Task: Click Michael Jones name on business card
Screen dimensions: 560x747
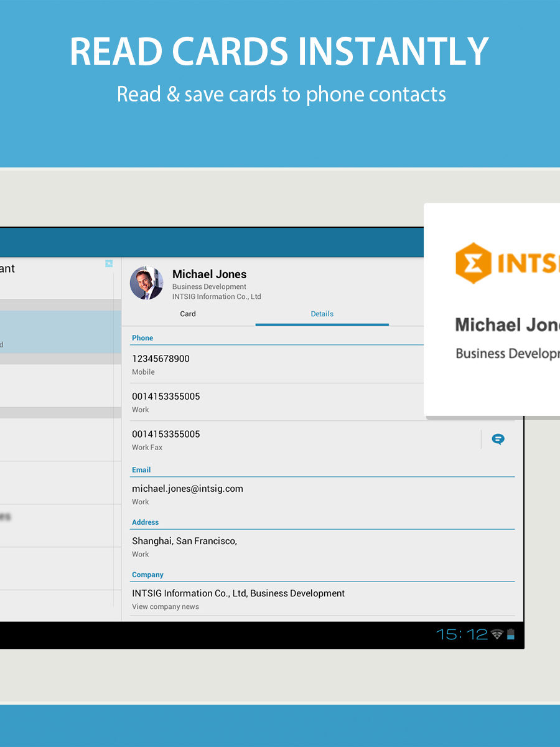Action: click(506, 325)
